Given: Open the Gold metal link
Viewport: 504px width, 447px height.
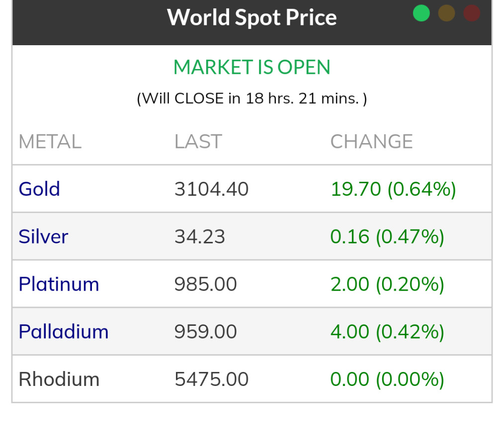Looking at the screenshot, I should 39,189.
